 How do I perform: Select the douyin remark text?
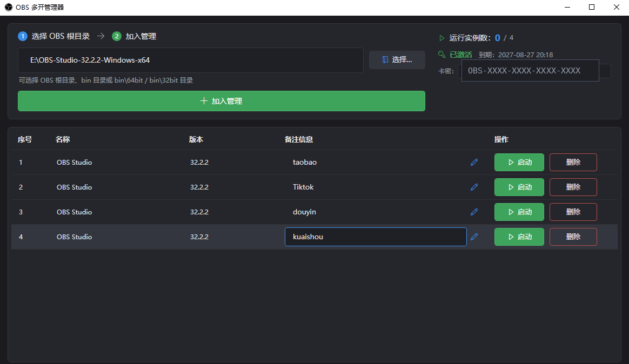[304, 212]
